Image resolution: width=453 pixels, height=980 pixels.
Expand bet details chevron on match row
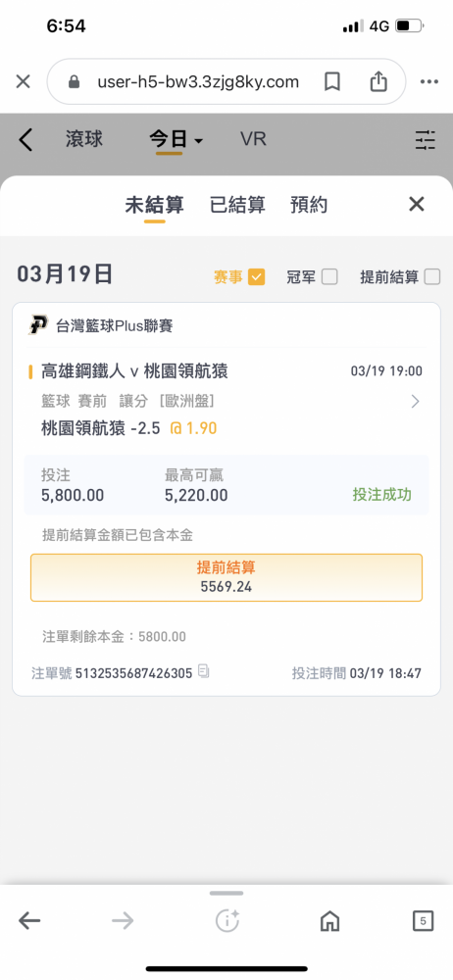[415, 401]
